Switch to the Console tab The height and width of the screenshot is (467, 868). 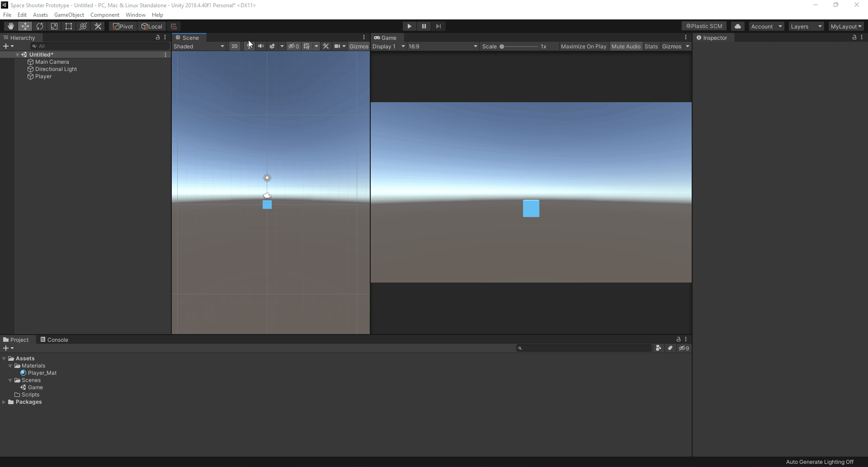click(57, 340)
